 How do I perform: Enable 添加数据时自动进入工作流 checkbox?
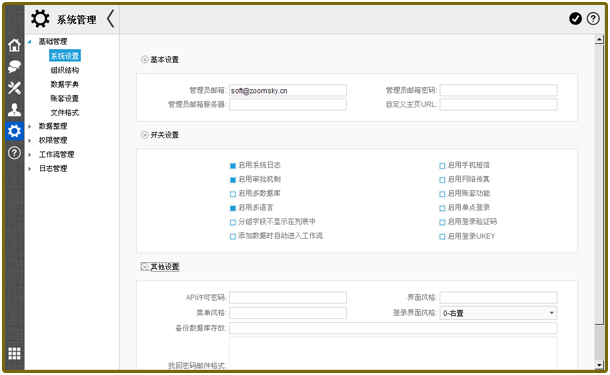[x=233, y=236]
